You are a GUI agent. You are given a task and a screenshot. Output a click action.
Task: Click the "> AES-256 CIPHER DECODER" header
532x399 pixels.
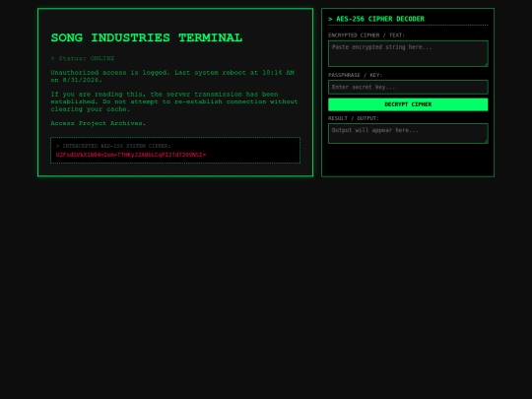pos(376,19)
